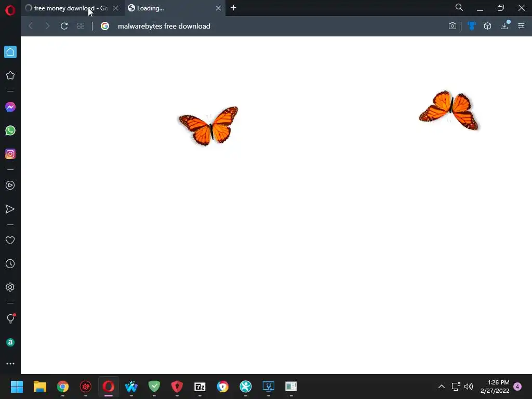This screenshot has width=532, height=399.
Task: Go to Home in Opera sidebar
Action: (10, 52)
